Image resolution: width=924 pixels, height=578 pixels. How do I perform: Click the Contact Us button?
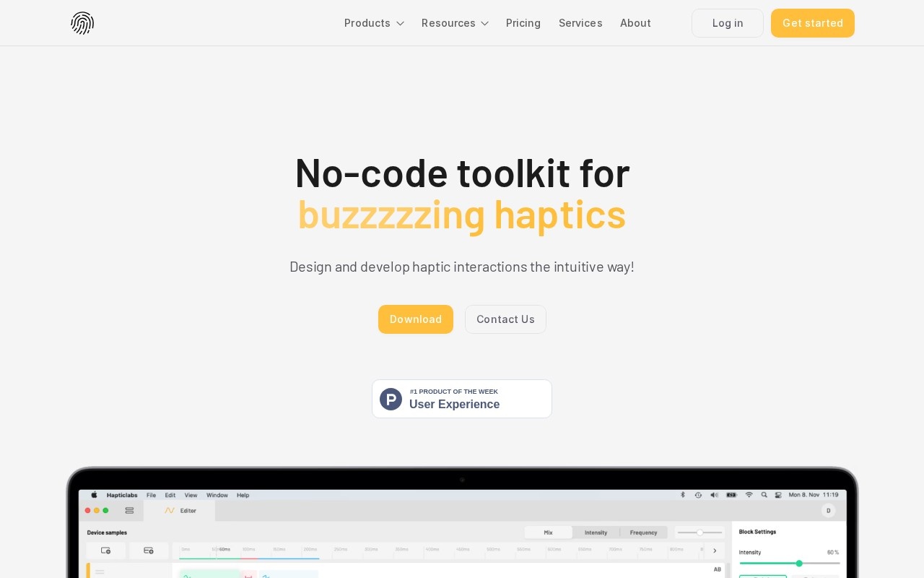click(505, 319)
